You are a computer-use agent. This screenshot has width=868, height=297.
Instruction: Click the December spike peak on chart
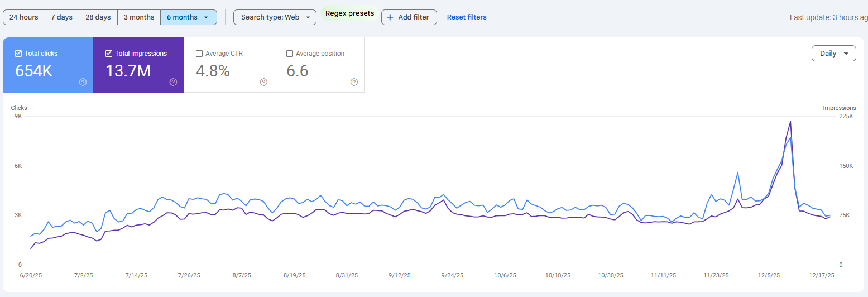tap(790, 122)
